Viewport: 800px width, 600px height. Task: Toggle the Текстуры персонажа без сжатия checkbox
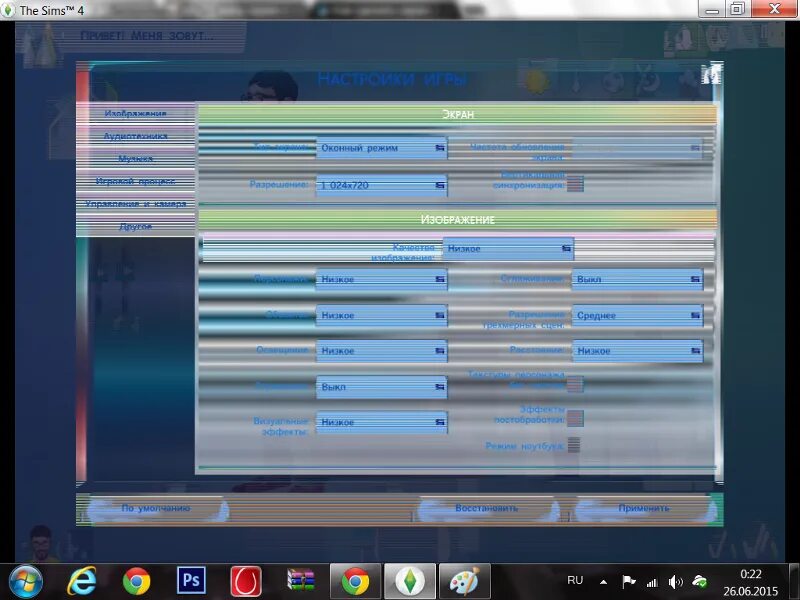click(575, 384)
